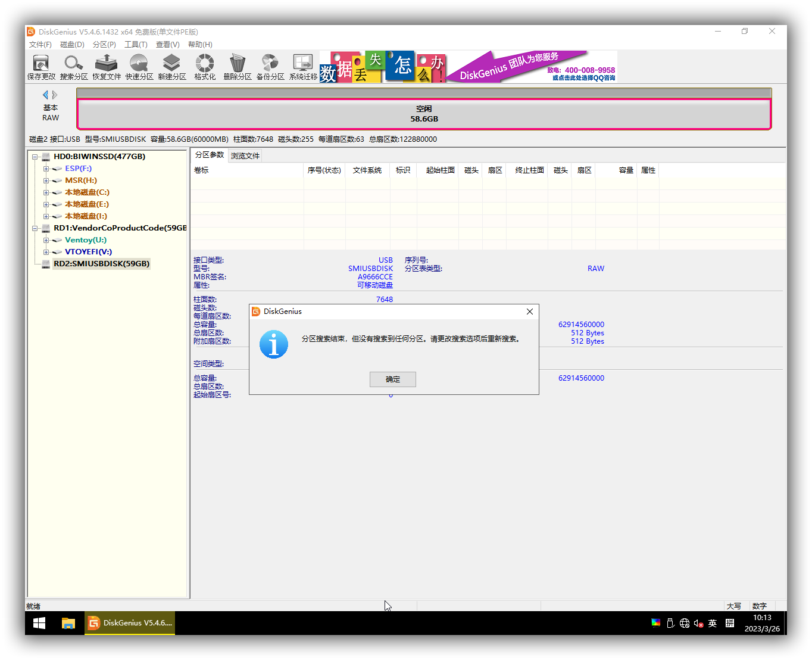The width and height of the screenshot is (812, 660).
Task: Click the 删除分区 (Delete partition) icon
Action: coord(238,67)
